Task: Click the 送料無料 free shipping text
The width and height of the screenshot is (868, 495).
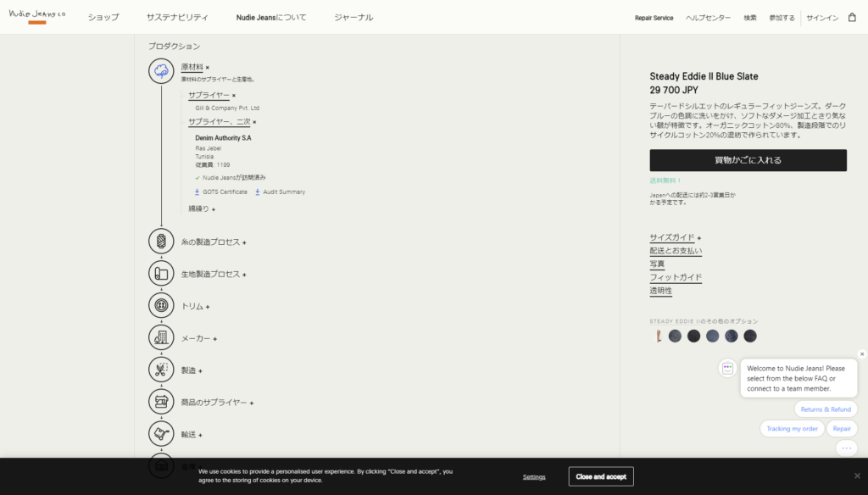Action: pos(665,181)
